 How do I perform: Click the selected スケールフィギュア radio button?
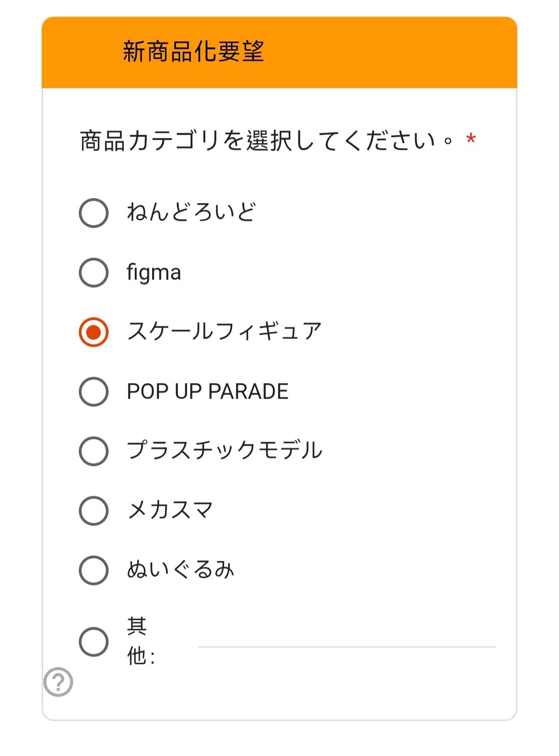[93, 332]
